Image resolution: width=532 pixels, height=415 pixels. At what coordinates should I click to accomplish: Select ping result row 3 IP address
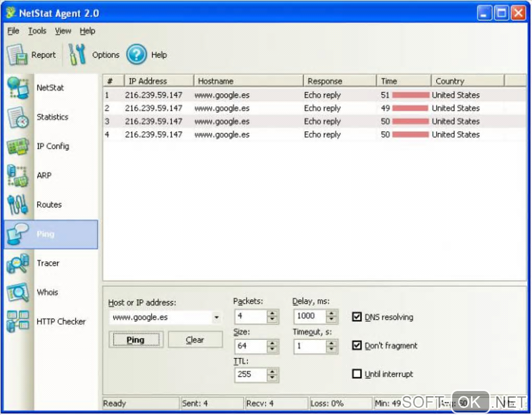[153, 121]
